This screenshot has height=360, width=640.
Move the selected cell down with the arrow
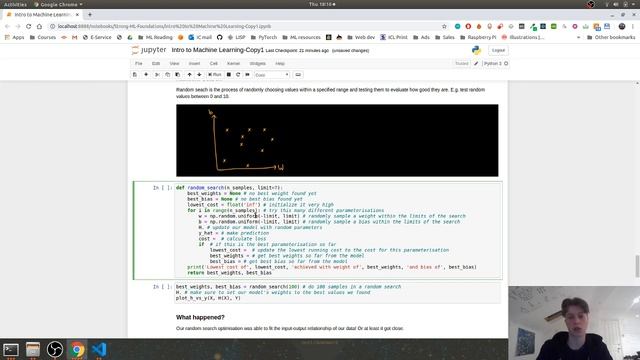click(199, 75)
